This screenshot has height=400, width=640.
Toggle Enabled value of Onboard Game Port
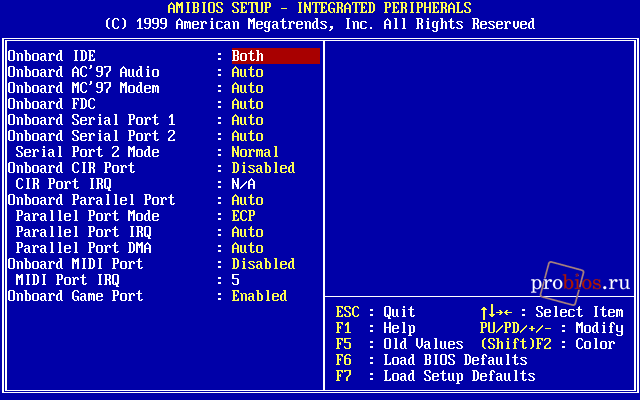pyautogui.click(x=259, y=296)
